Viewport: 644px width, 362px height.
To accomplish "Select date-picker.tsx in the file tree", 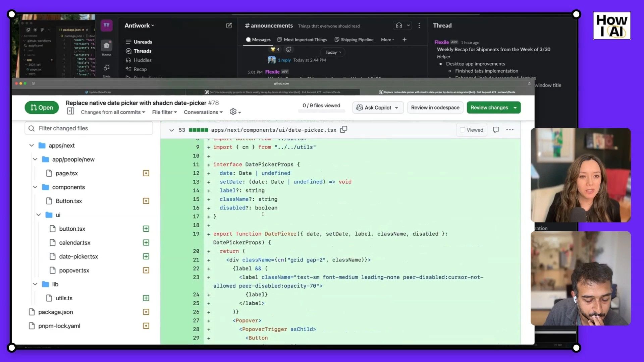I will [78, 256].
